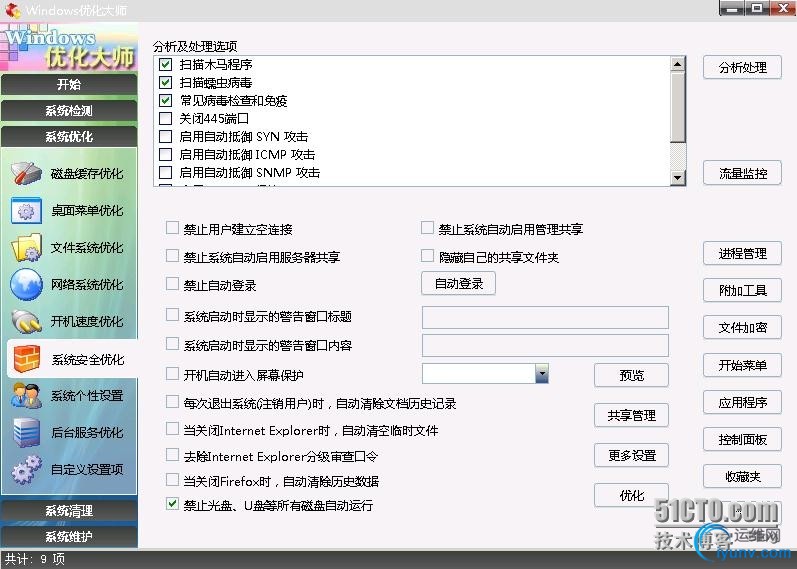Click options list scrollbar up arrow
This screenshot has width=797, height=569.
[x=678, y=64]
